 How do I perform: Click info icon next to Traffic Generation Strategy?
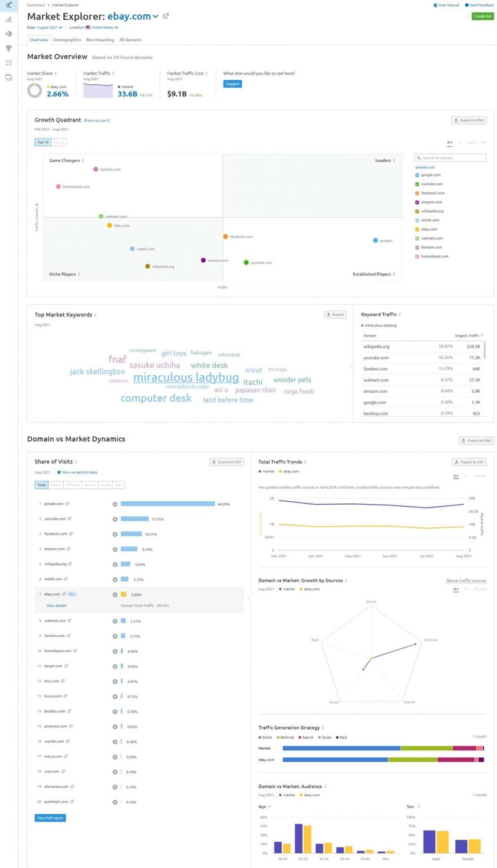(323, 728)
